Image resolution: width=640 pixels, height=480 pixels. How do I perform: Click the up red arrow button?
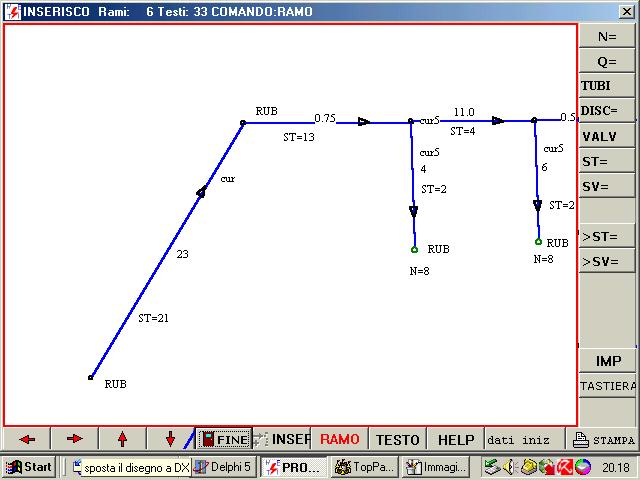[x=122, y=439]
